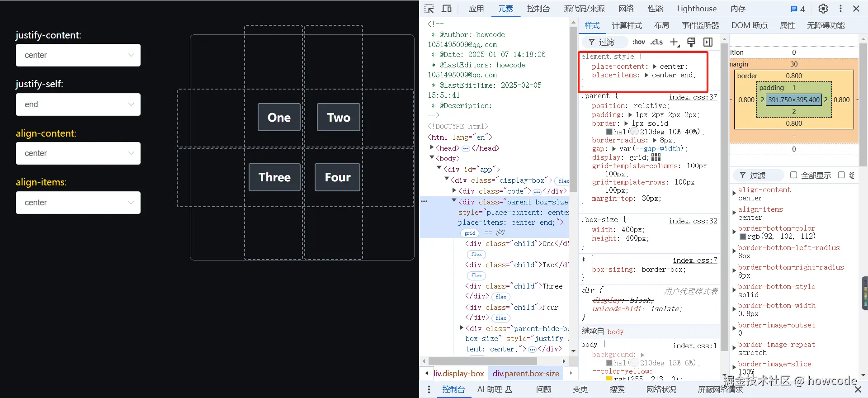Switch to the 控制台 Console top tab

click(x=538, y=9)
